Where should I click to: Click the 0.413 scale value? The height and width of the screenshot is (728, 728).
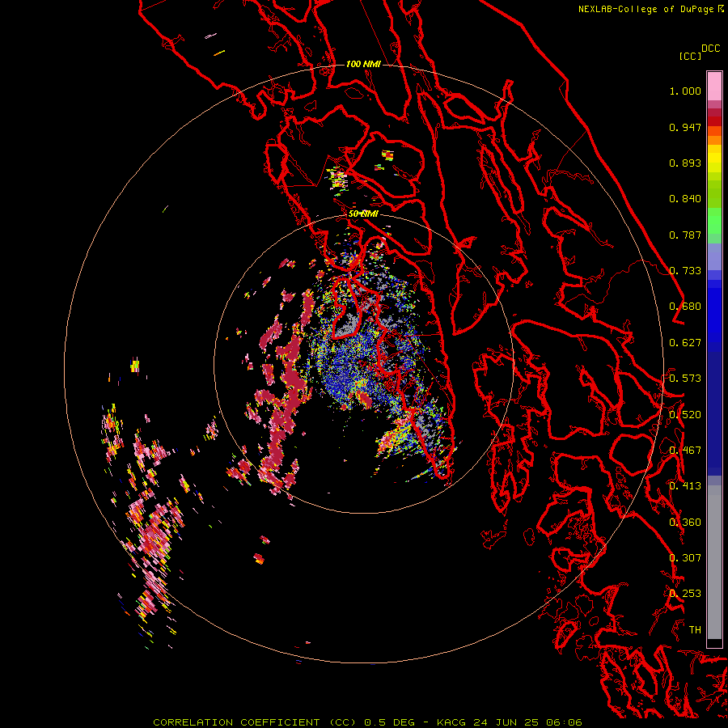pos(685,486)
